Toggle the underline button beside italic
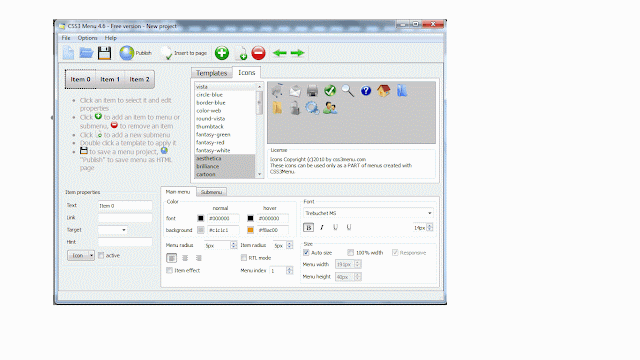This screenshot has height=360, width=640. (x=335, y=228)
